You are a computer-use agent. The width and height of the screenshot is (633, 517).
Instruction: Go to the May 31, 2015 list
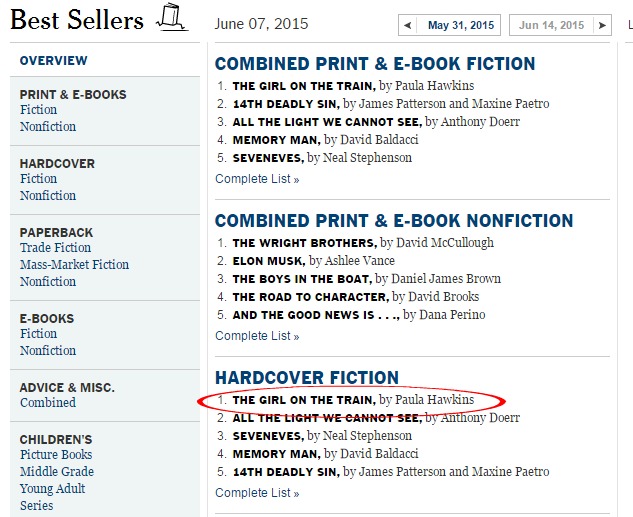click(x=461, y=25)
